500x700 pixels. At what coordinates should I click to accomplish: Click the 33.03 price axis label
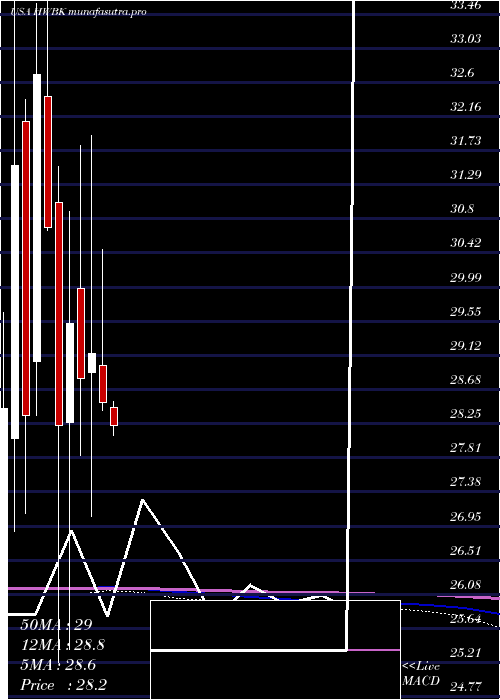coord(466,39)
